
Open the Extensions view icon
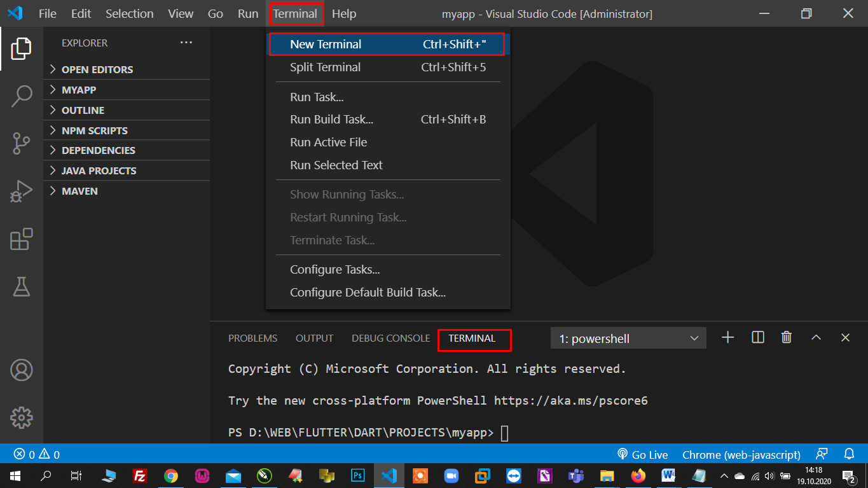tap(21, 239)
